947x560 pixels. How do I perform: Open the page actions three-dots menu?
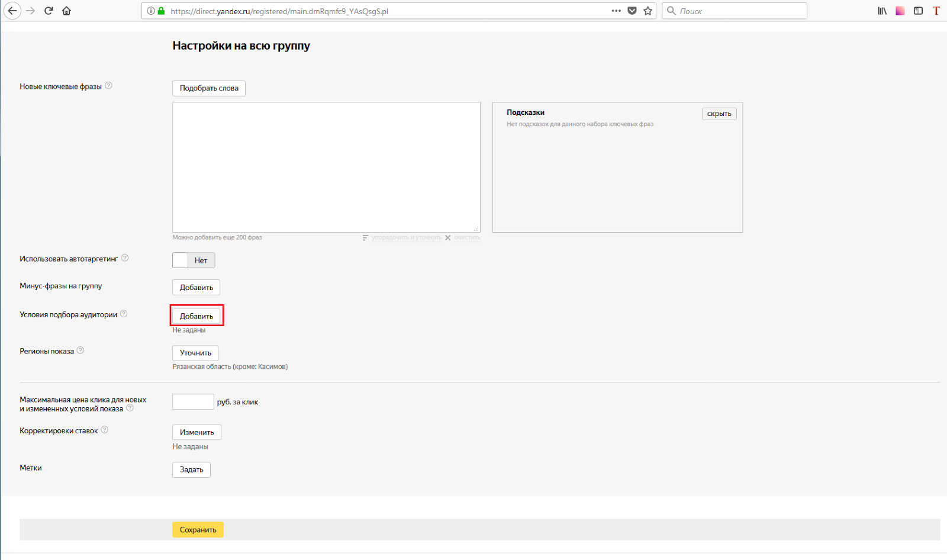pos(616,11)
